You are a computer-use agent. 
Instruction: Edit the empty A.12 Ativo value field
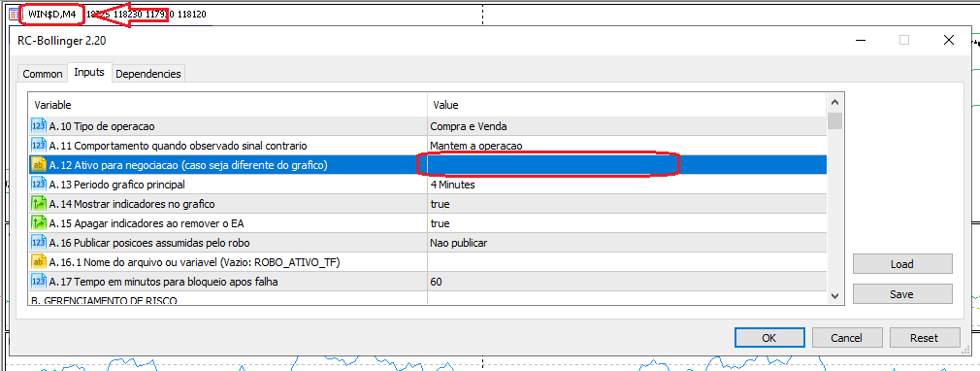point(627,165)
